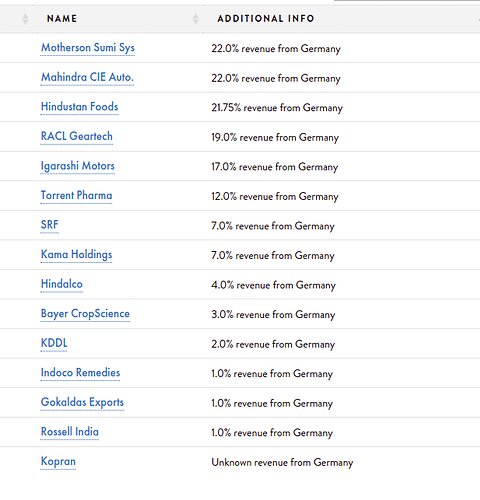Sort table by ADDITIONAL INFO column header
480x500 pixels.
coord(266,18)
